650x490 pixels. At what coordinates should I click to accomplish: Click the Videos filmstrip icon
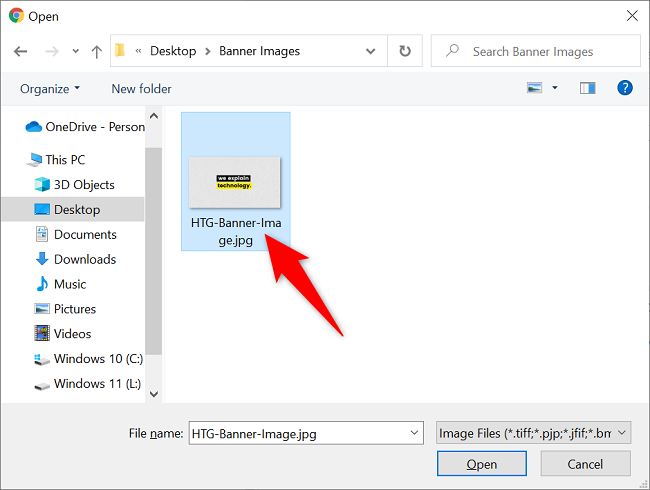[42, 333]
